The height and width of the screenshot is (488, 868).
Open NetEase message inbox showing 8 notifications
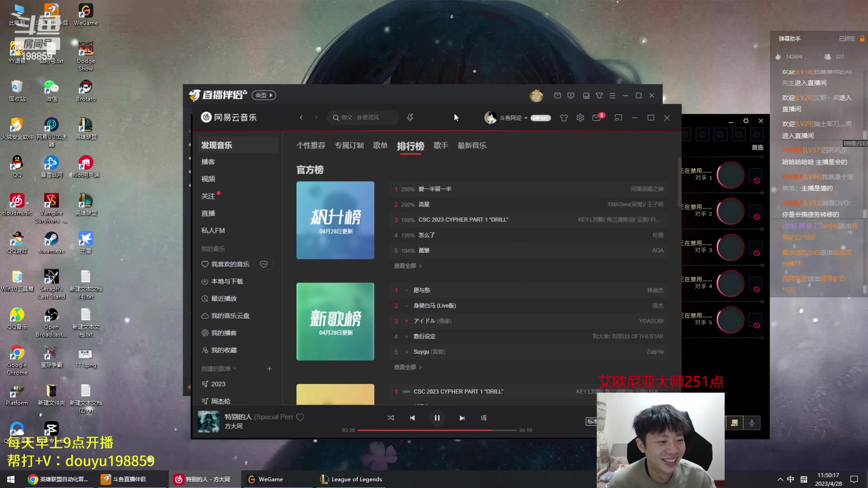597,117
